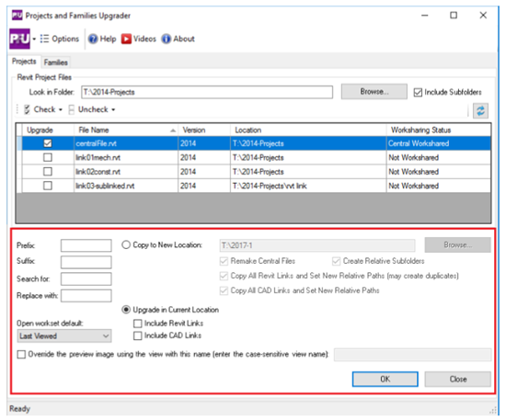Screen dimensions: 506x420
Task: Click the T:\2014-Projects\rvt link location cell
Action: pyautogui.click(x=308, y=186)
